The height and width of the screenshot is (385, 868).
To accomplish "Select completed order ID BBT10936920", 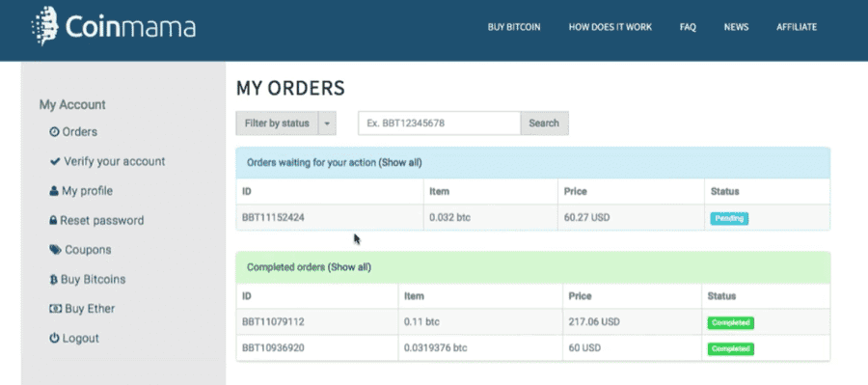I will 273,348.
